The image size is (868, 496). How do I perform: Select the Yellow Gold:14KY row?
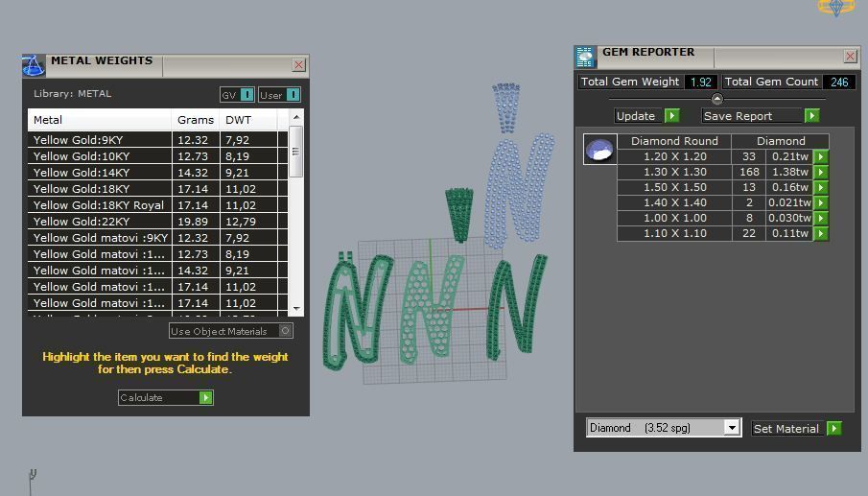(157, 172)
